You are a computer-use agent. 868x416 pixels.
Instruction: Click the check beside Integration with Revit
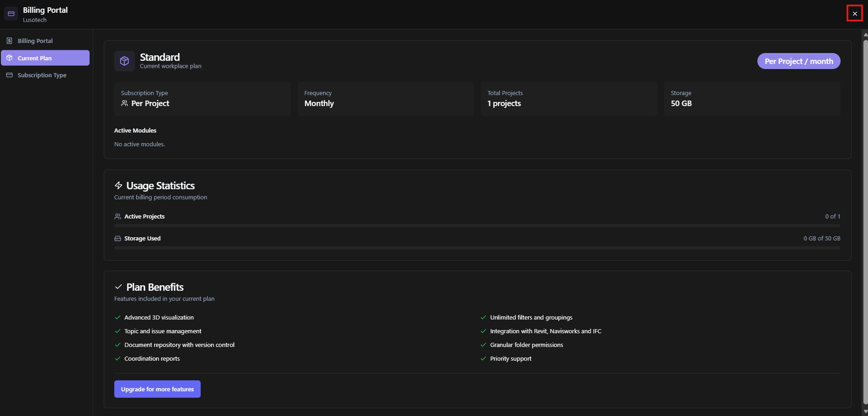coord(483,331)
